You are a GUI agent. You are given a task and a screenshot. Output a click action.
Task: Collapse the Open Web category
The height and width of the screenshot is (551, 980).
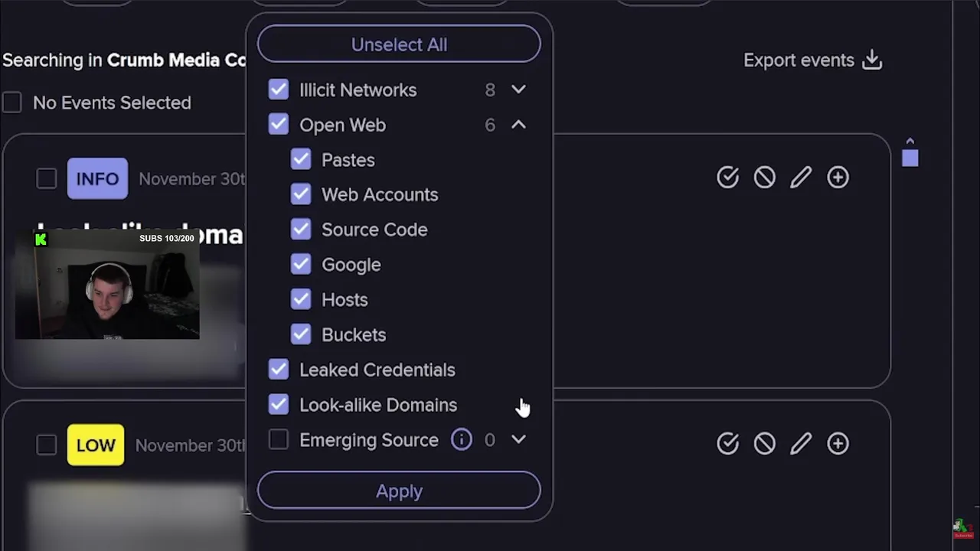[x=518, y=125]
